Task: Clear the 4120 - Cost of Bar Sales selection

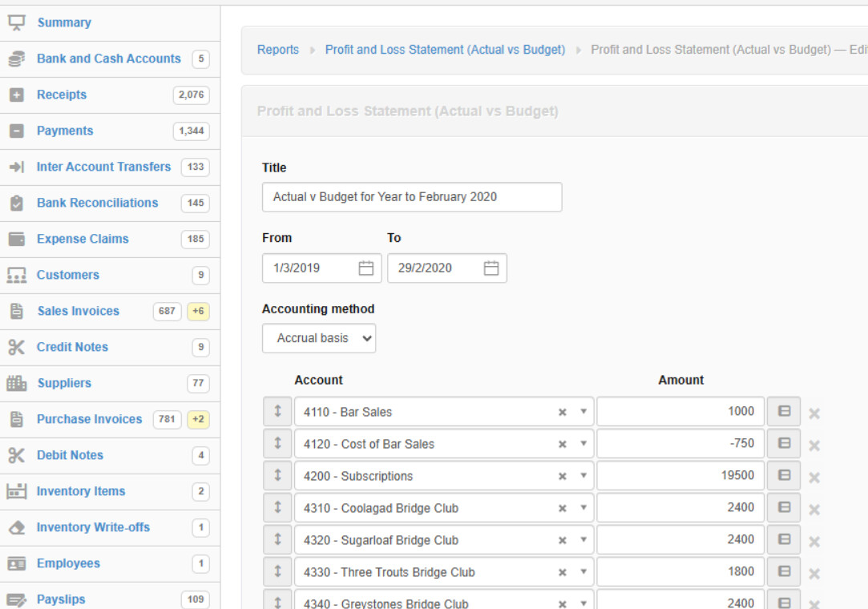Action: click(x=563, y=444)
